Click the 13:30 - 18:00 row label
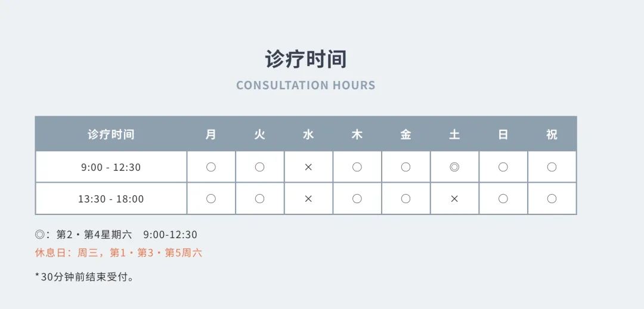The height and width of the screenshot is (309, 644). coord(111,199)
